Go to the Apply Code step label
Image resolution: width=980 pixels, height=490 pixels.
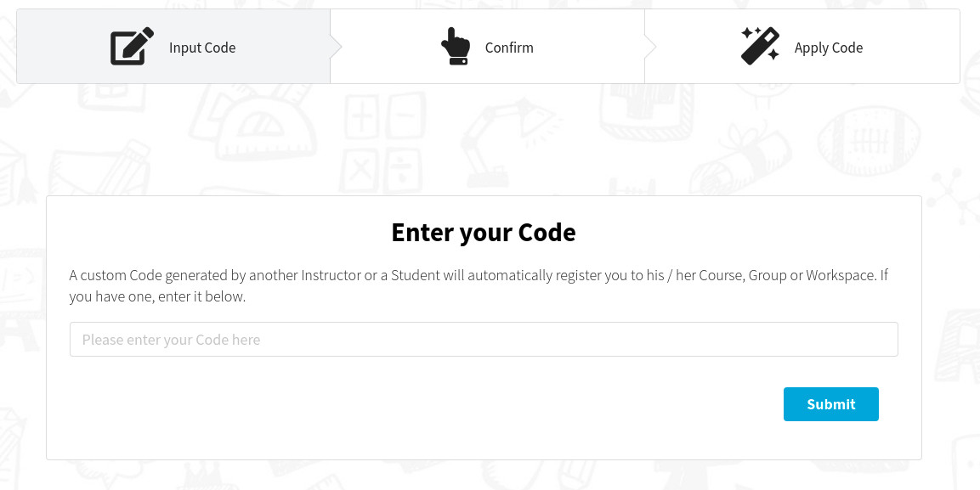pos(828,48)
